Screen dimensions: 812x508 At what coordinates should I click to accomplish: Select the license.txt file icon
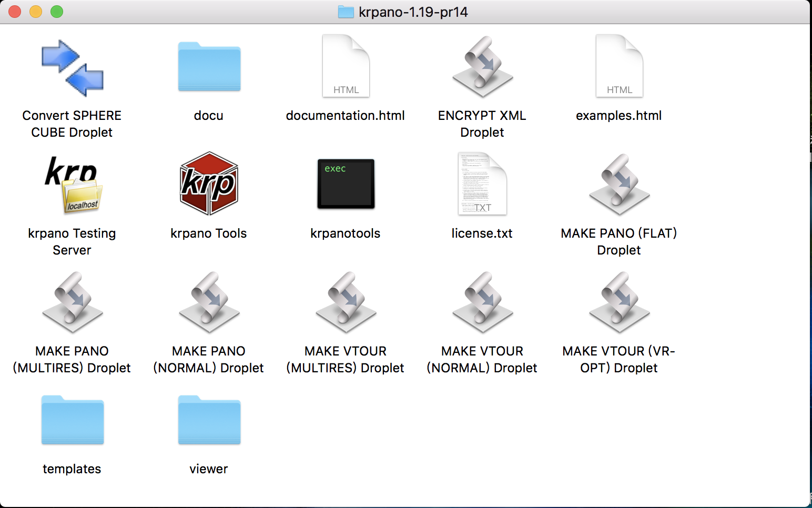tap(483, 184)
